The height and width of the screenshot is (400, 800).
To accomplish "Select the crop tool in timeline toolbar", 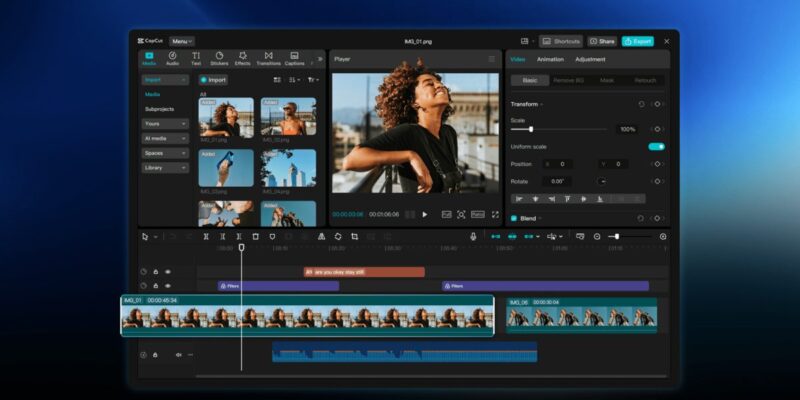I will click(x=355, y=237).
